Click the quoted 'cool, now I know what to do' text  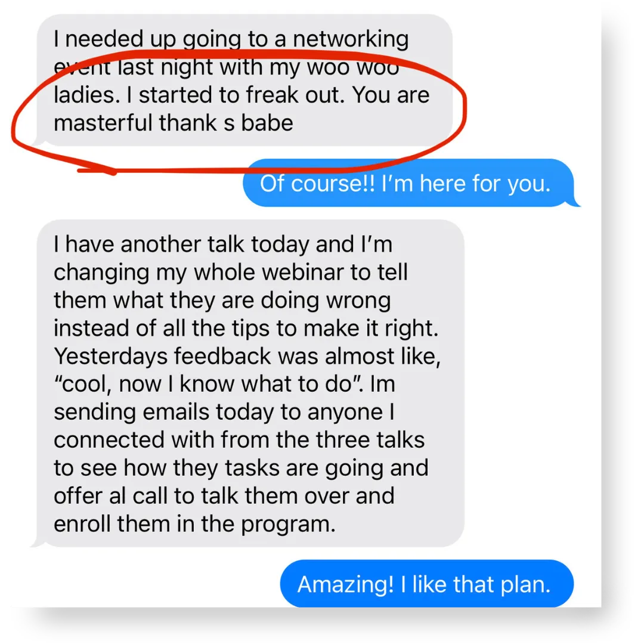point(209,384)
